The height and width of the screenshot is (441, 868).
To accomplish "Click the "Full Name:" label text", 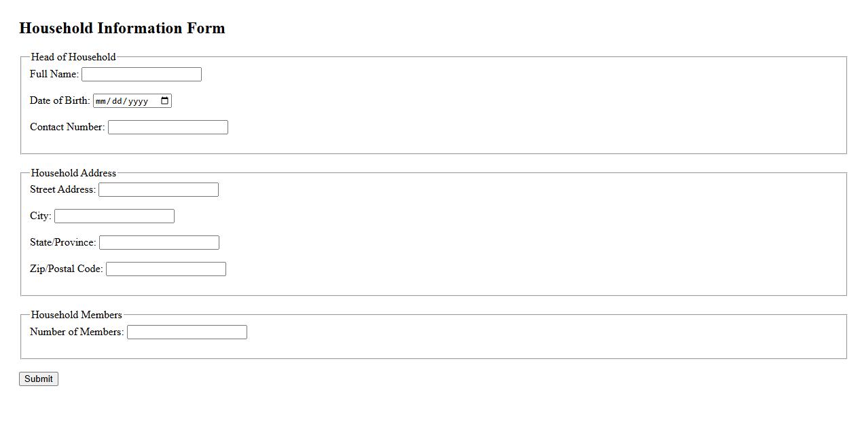I will tap(54, 74).
